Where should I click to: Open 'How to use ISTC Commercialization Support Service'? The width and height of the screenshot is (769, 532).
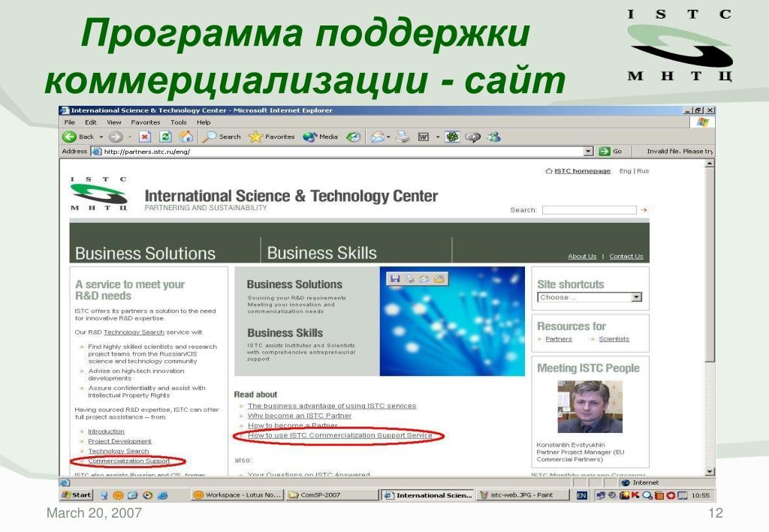340,435
